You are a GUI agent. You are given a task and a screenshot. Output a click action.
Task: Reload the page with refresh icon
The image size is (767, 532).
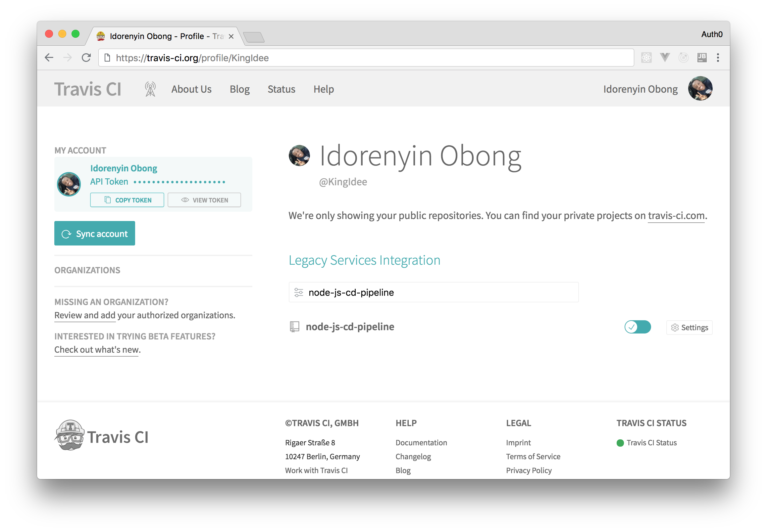click(86, 58)
